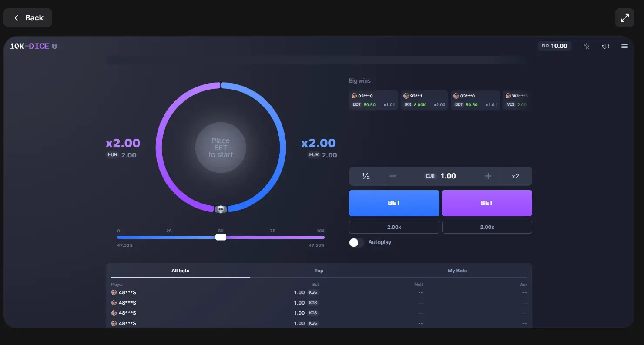Click the right 2.00x multiplier box
Viewport: 644px width, 345px height.
coord(487,227)
